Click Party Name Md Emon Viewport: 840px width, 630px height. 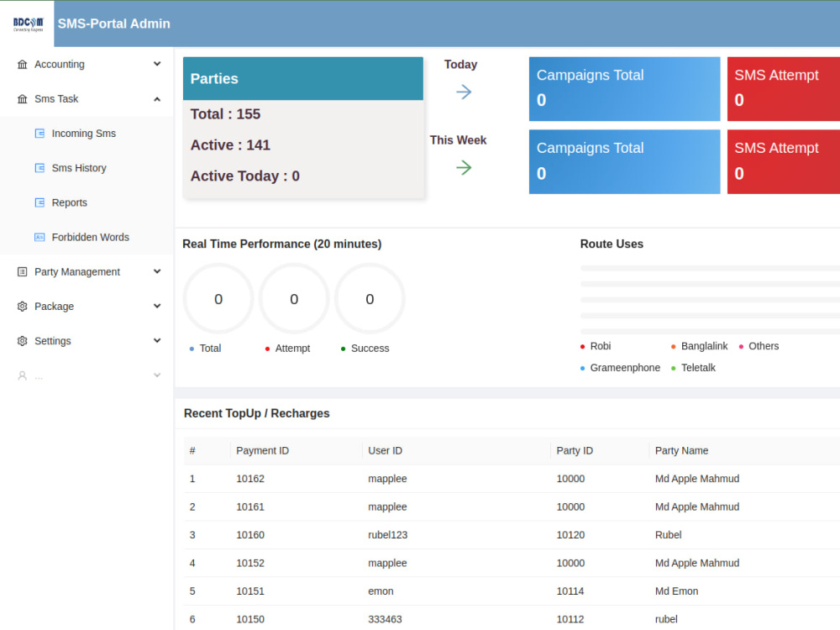[x=676, y=591]
